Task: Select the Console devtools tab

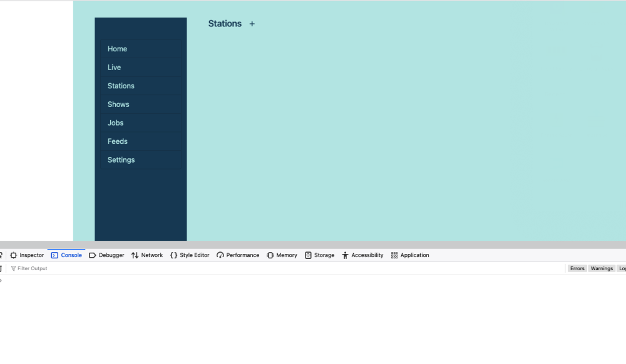Action: click(x=66, y=255)
